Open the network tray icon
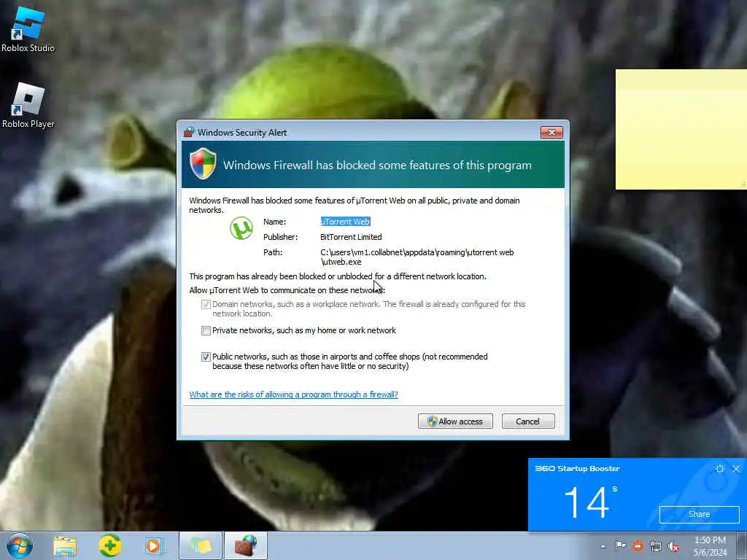Image resolution: width=747 pixels, height=560 pixels. point(656,546)
